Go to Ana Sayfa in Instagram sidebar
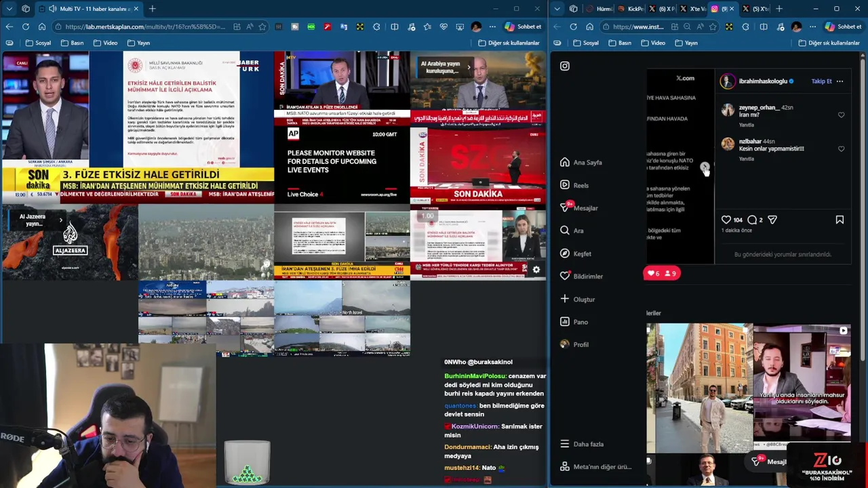The width and height of the screenshot is (868, 488). pyautogui.click(x=581, y=163)
